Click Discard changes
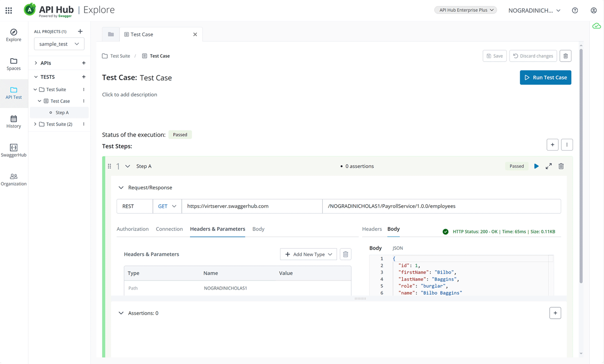 [533, 55]
